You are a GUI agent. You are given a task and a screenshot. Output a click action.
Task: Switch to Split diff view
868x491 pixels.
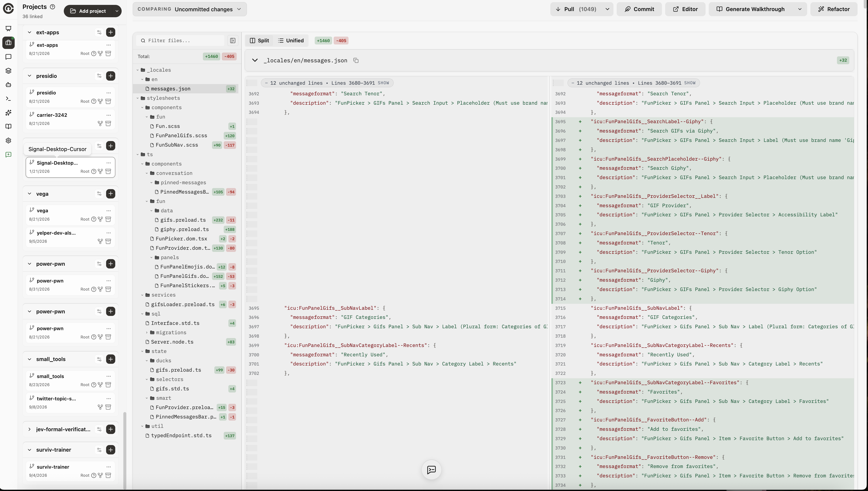point(259,40)
